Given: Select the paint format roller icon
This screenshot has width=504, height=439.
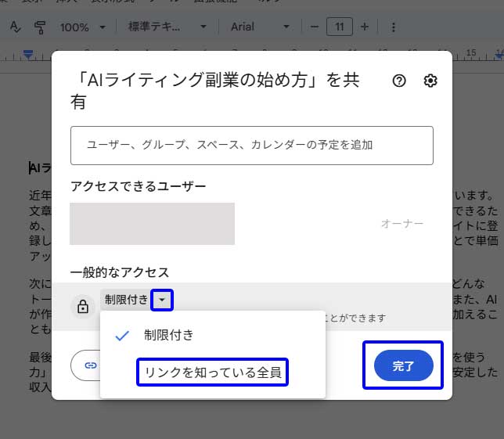Looking at the screenshot, I should [x=40, y=27].
